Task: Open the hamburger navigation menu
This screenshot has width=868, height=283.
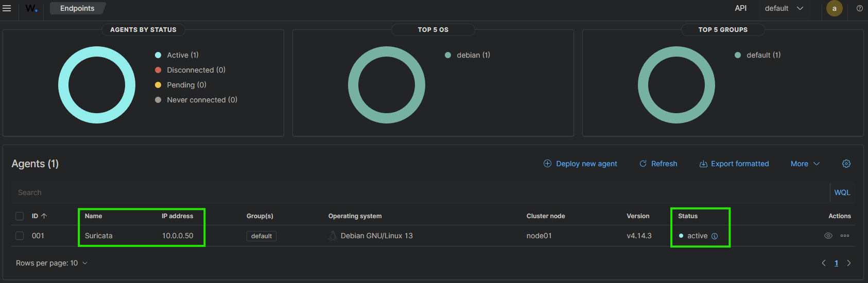Action: [x=7, y=8]
